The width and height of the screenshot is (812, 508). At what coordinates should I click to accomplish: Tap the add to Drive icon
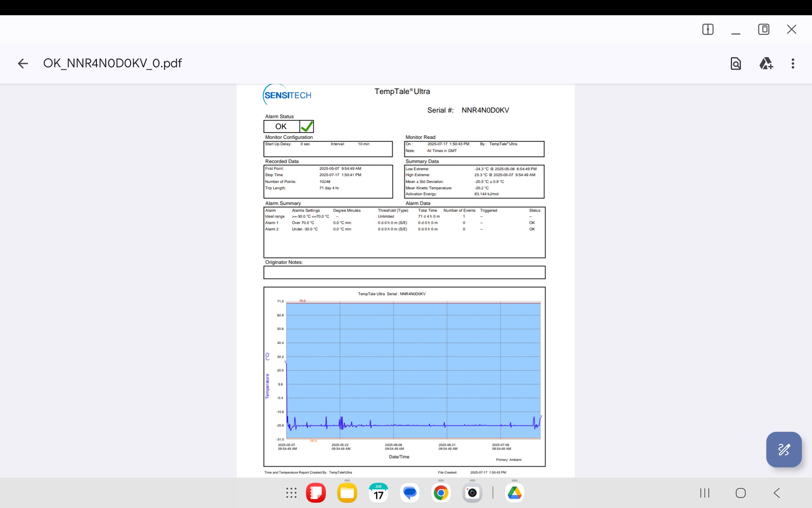point(766,63)
